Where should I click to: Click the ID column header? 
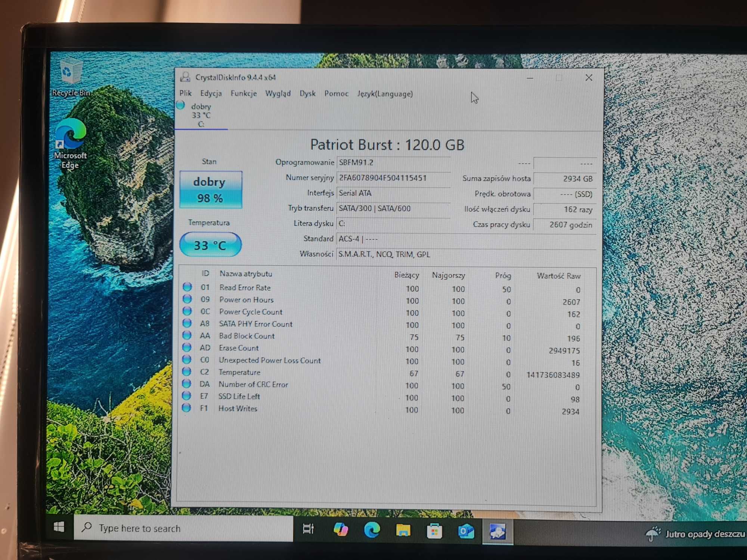pos(205,273)
